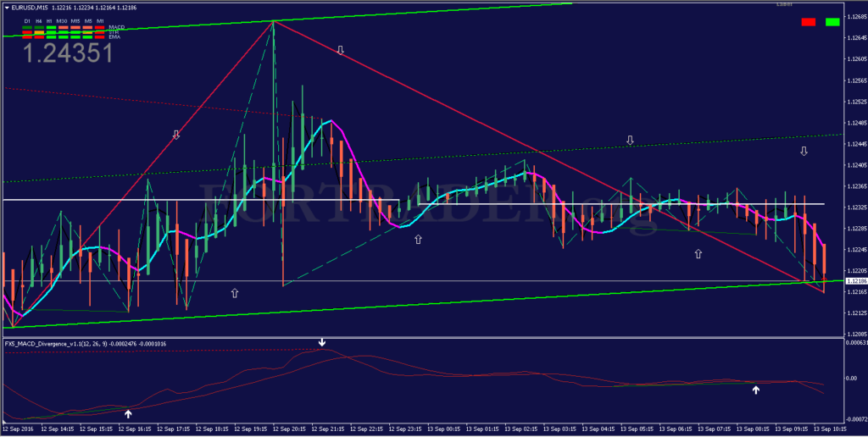The height and width of the screenshot is (437, 868).
Task: Select the M1 timeframe label in dashboard
Action: click(100, 21)
